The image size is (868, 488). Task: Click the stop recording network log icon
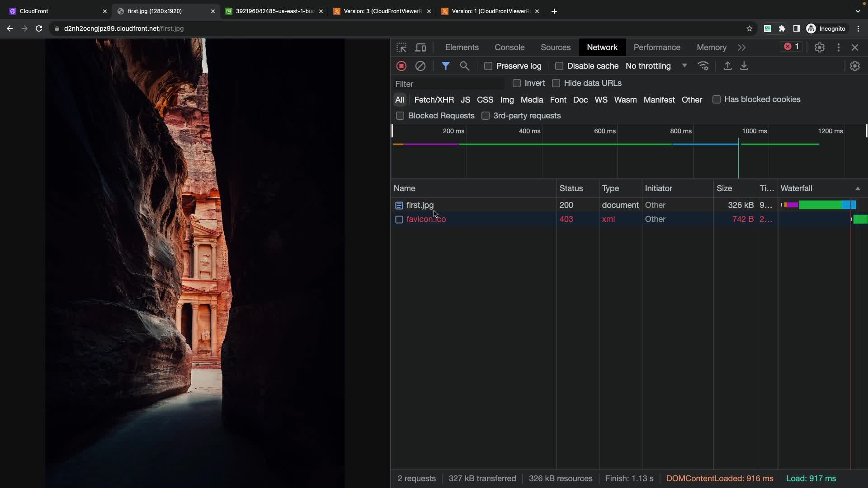pos(401,66)
